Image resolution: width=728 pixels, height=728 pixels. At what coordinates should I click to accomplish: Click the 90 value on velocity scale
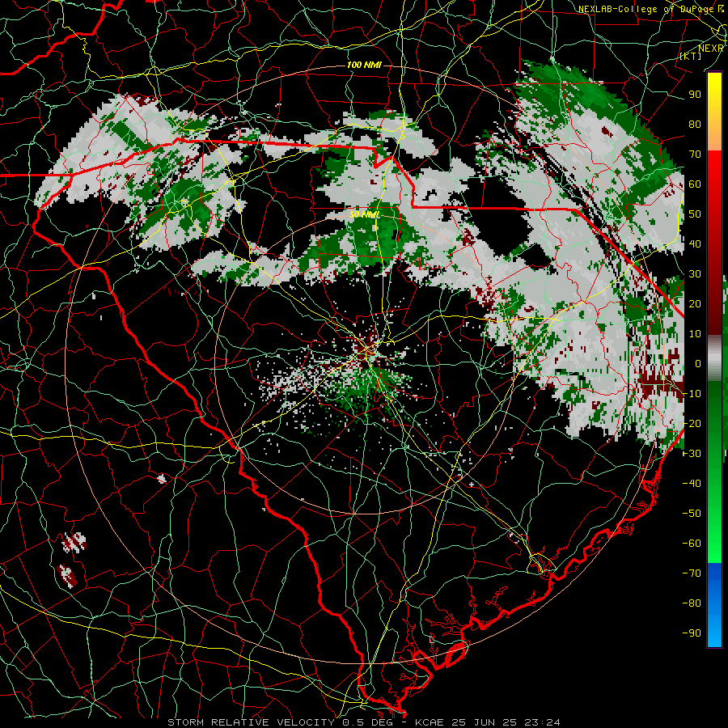[x=695, y=95]
